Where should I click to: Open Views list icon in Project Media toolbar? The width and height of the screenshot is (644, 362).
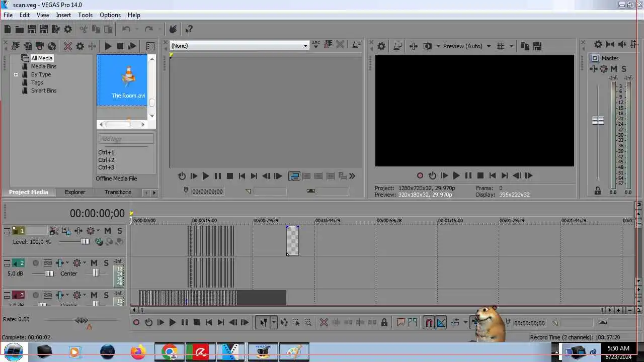coord(150,46)
